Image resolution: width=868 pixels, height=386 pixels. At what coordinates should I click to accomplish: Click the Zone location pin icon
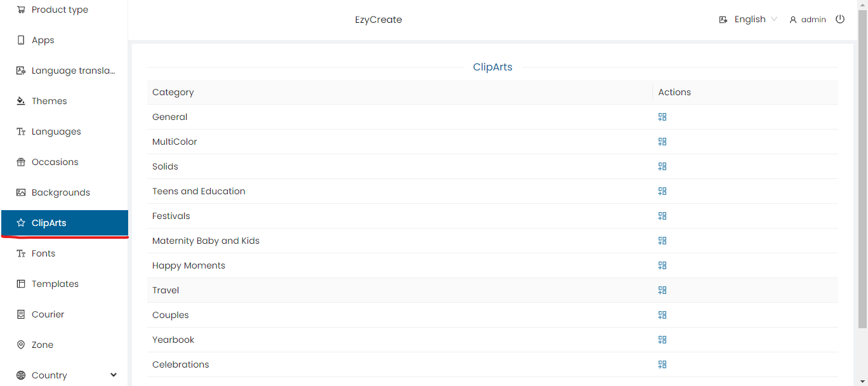tap(21, 345)
